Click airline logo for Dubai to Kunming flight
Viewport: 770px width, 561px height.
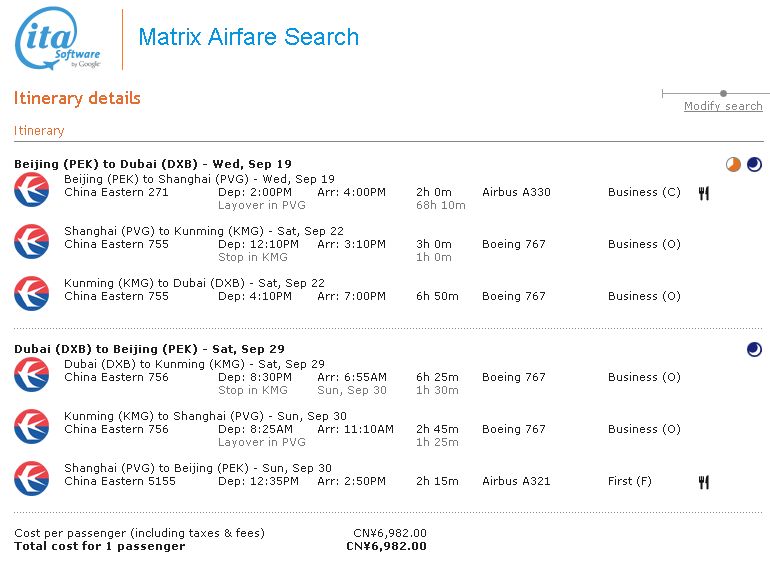tap(31, 374)
